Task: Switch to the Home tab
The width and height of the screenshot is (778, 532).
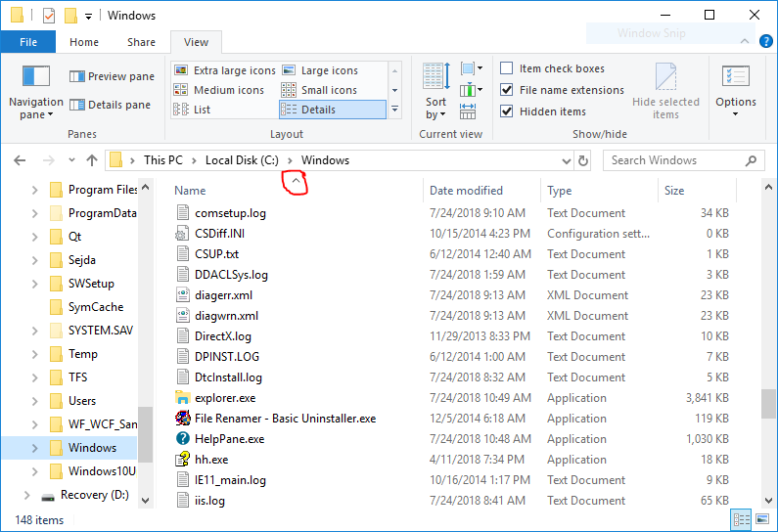Action: pyautogui.click(x=84, y=42)
